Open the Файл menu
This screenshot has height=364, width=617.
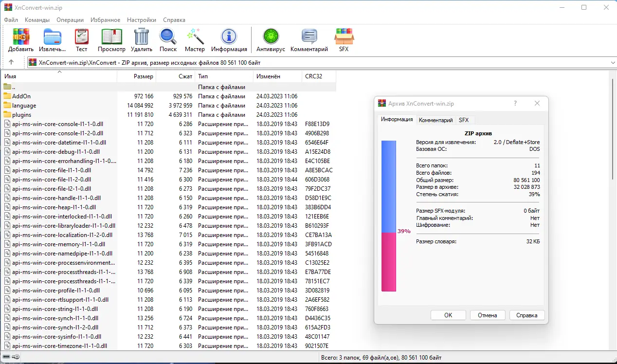[x=11, y=20]
